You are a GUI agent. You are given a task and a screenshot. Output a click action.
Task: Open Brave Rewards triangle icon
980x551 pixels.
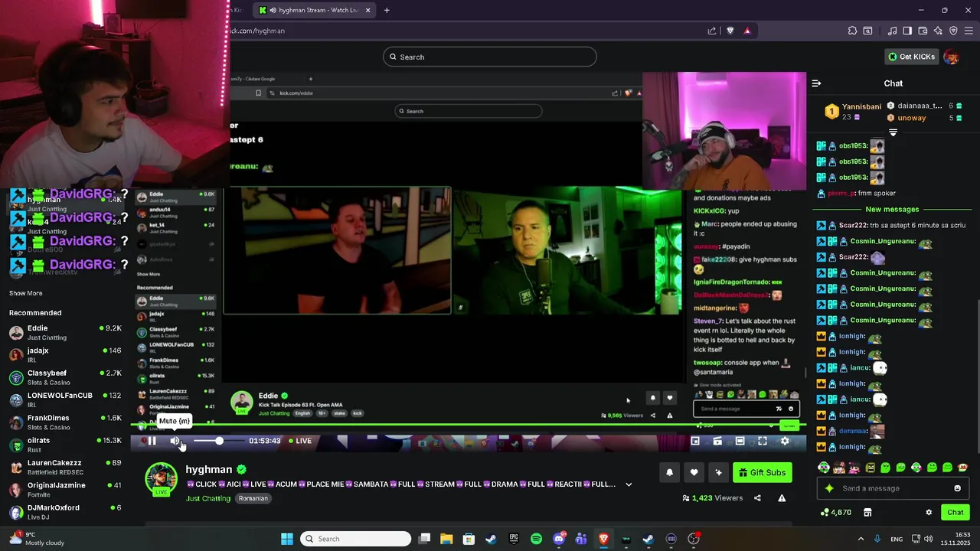pyautogui.click(x=747, y=31)
